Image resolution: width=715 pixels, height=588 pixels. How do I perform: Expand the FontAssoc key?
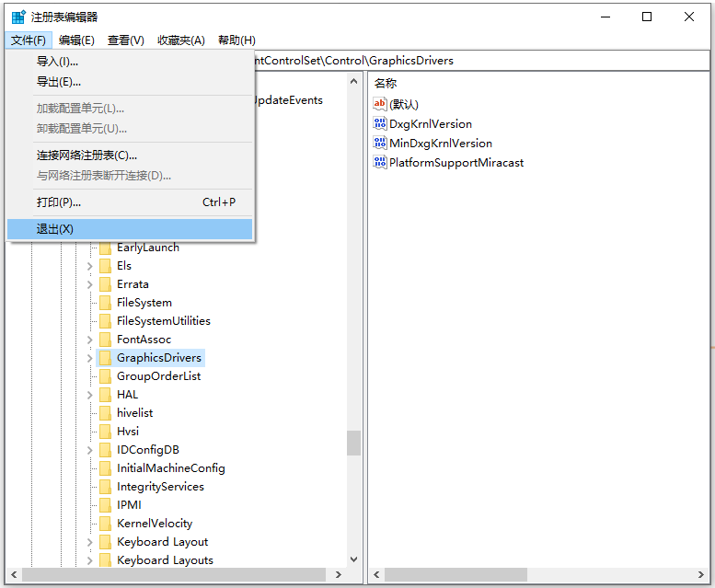click(90, 340)
